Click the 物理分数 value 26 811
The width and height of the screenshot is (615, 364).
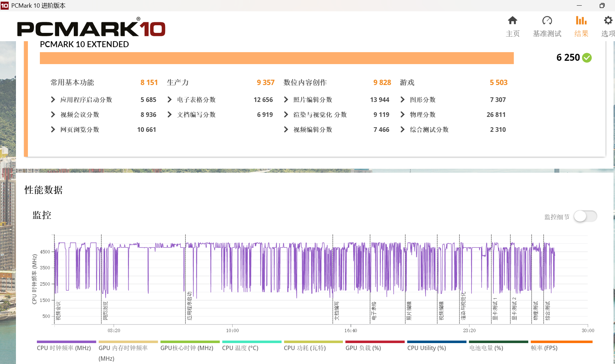point(496,115)
